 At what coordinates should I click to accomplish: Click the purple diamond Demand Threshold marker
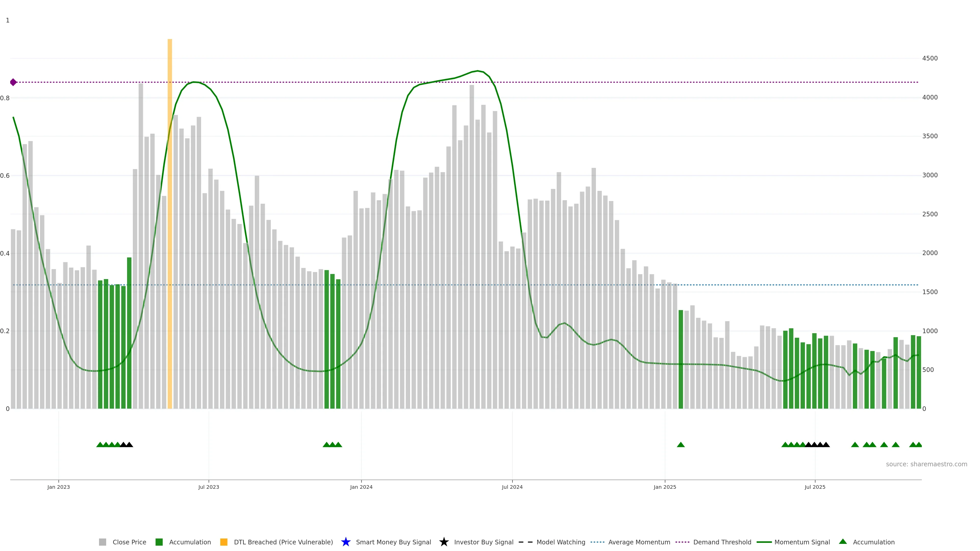(x=13, y=82)
